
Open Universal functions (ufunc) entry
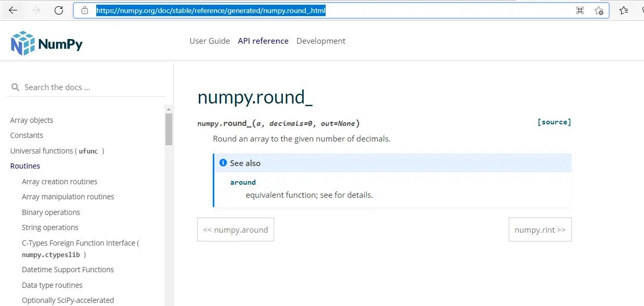(57, 151)
